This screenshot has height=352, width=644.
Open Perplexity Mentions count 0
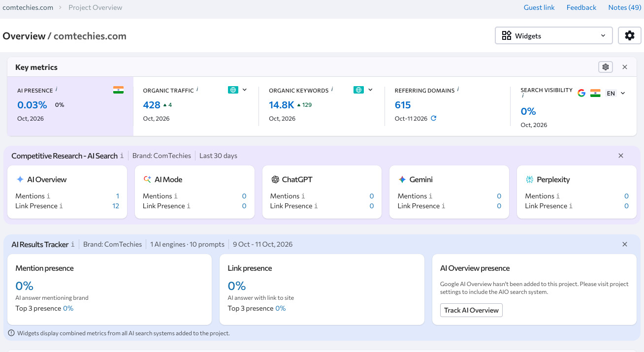coord(626,196)
